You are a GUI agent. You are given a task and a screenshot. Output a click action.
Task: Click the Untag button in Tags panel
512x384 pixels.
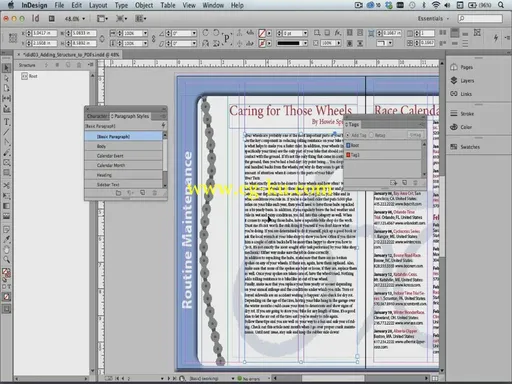(x=415, y=135)
